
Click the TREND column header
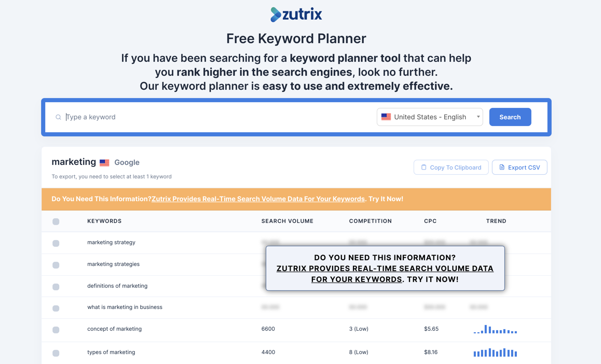point(496,221)
